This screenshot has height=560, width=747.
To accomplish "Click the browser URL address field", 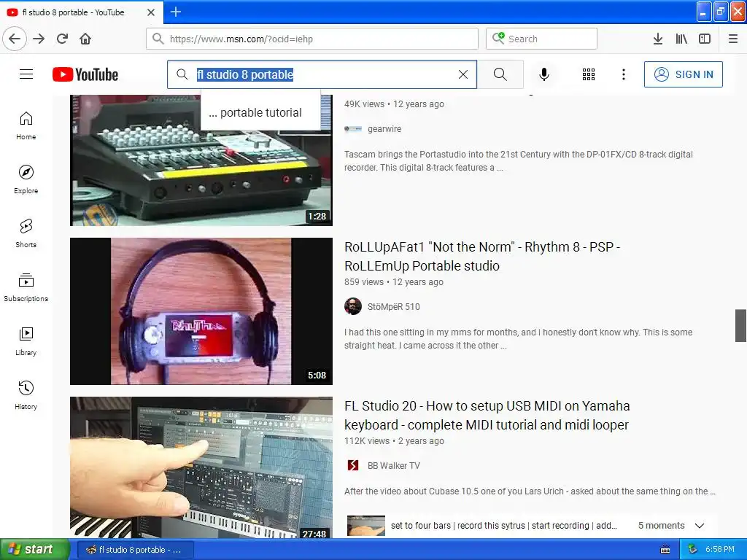I will click(x=312, y=39).
